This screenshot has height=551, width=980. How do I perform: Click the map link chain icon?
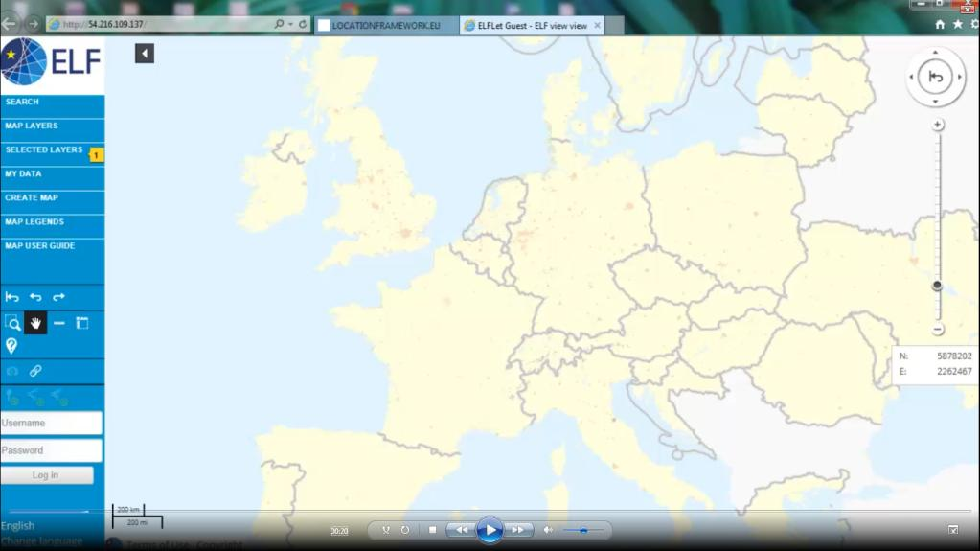pyautogui.click(x=35, y=371)
